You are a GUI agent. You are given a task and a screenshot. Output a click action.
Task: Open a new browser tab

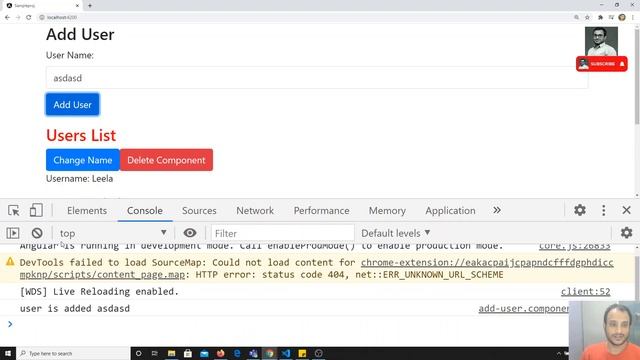click(90, 6)
